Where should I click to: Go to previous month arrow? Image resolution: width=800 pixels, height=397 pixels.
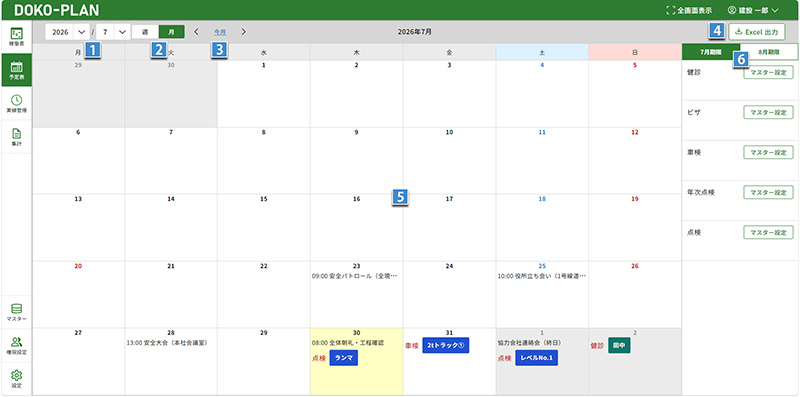click(196, 32)
